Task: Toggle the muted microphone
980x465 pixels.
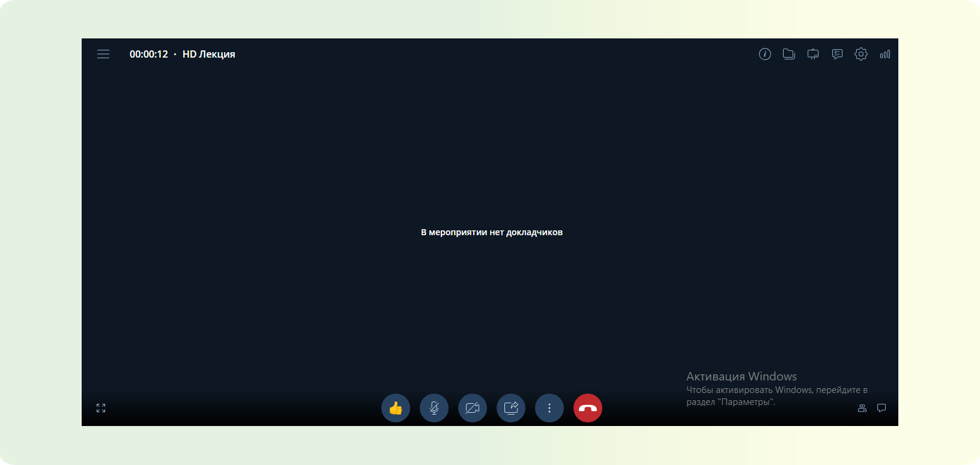Action: pos(434,408)
